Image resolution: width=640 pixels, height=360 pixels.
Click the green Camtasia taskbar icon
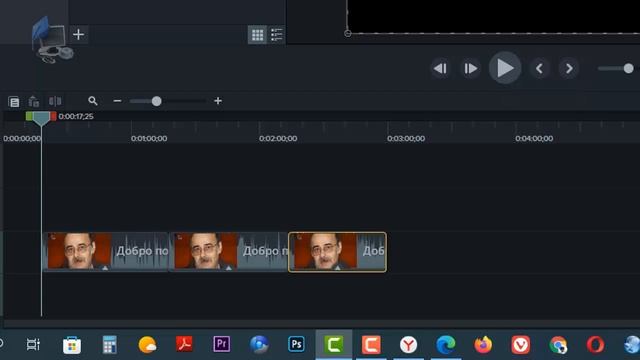pyautogui.click(x=334, y=345)
